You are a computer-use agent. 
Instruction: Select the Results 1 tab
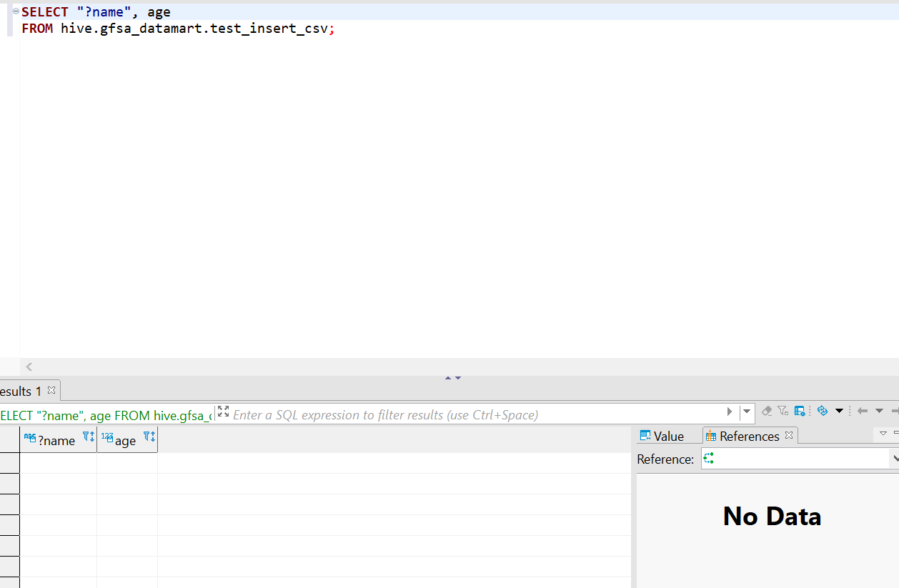[x=21, y=390]
